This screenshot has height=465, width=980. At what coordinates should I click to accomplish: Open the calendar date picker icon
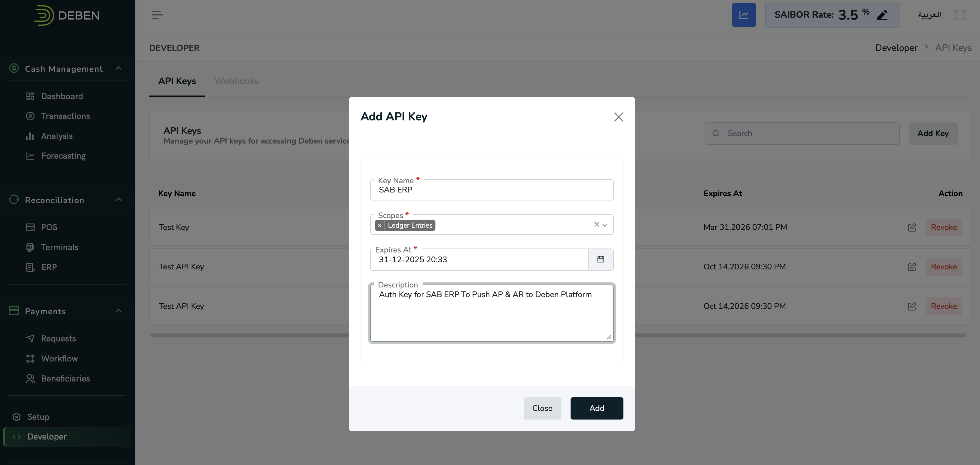(x=600, y=259)
